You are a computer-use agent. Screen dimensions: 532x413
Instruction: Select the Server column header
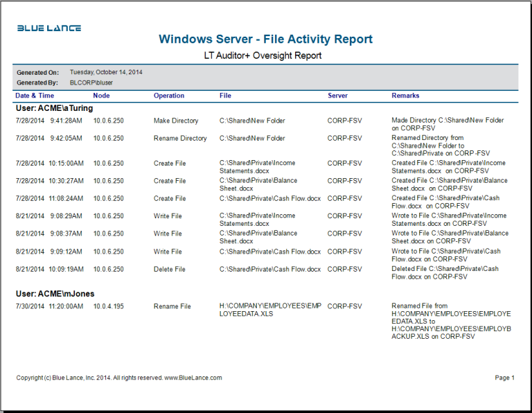337,96
